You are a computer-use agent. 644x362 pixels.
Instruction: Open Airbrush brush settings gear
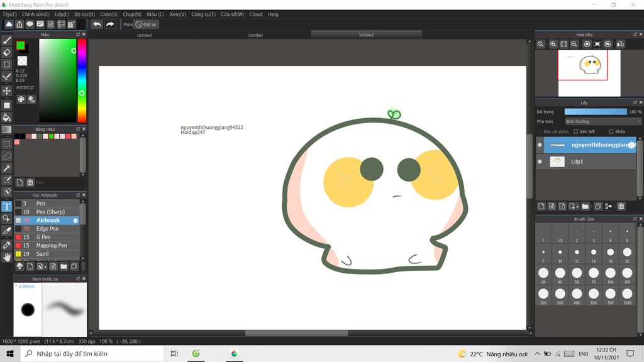click(75, 221)
